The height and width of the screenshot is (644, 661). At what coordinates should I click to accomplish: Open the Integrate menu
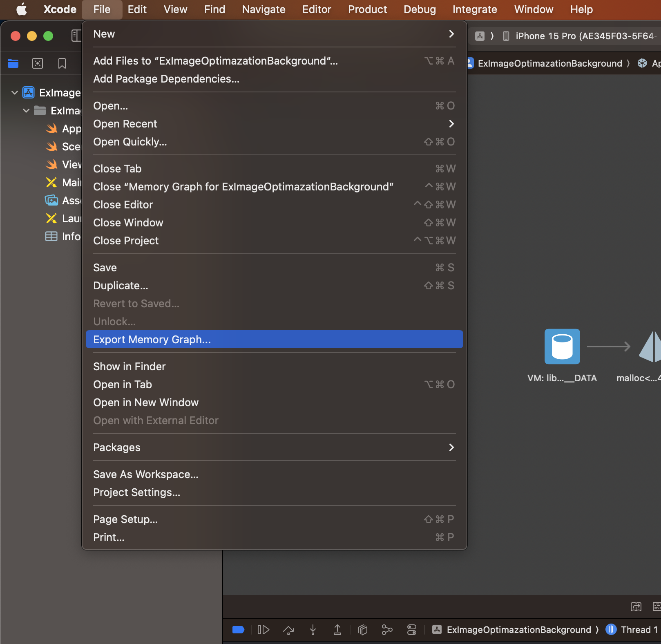[x=475, y=9]
